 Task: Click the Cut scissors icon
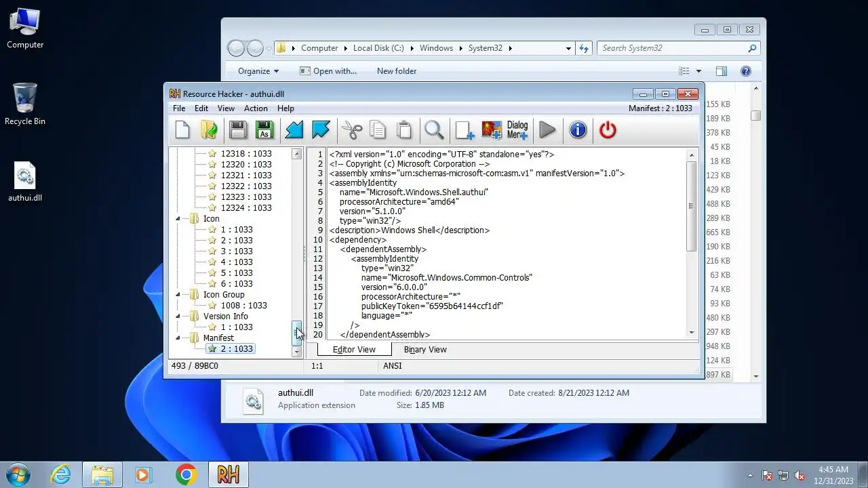[352, 129]
